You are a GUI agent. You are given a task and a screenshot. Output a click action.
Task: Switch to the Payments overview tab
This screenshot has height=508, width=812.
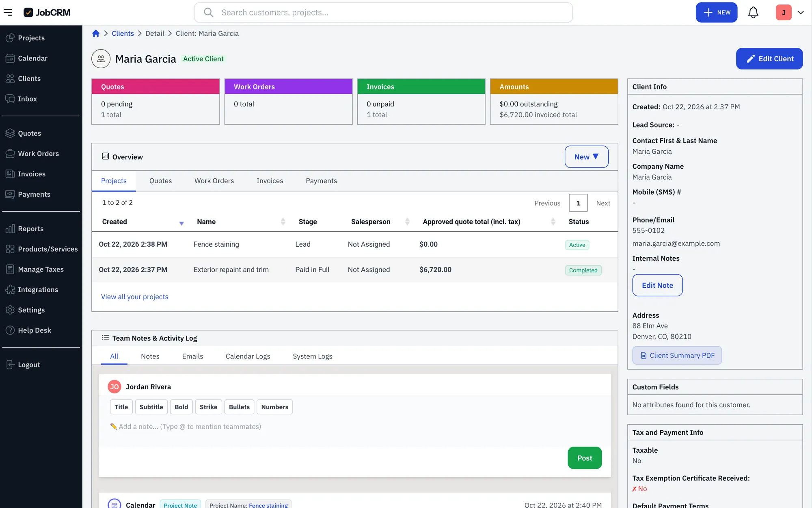point(321,181)
